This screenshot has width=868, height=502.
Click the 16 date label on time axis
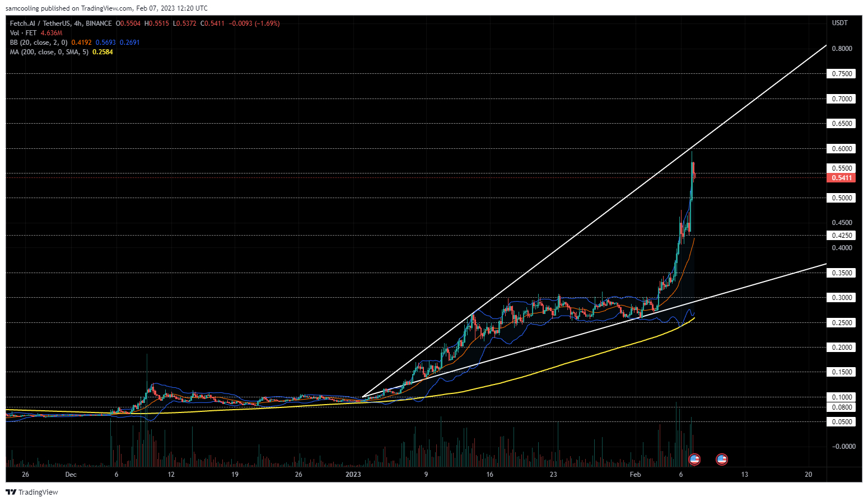tap(490, 475)
